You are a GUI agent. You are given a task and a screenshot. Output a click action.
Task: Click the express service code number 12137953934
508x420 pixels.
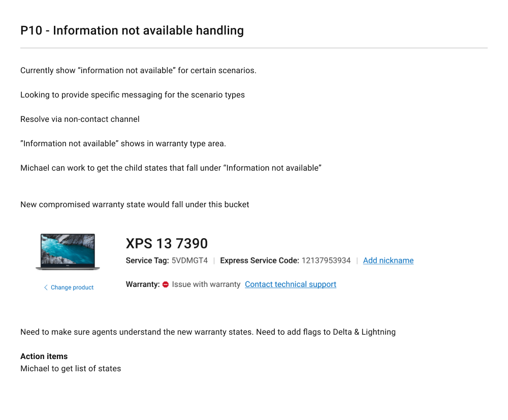pos(326,261)
